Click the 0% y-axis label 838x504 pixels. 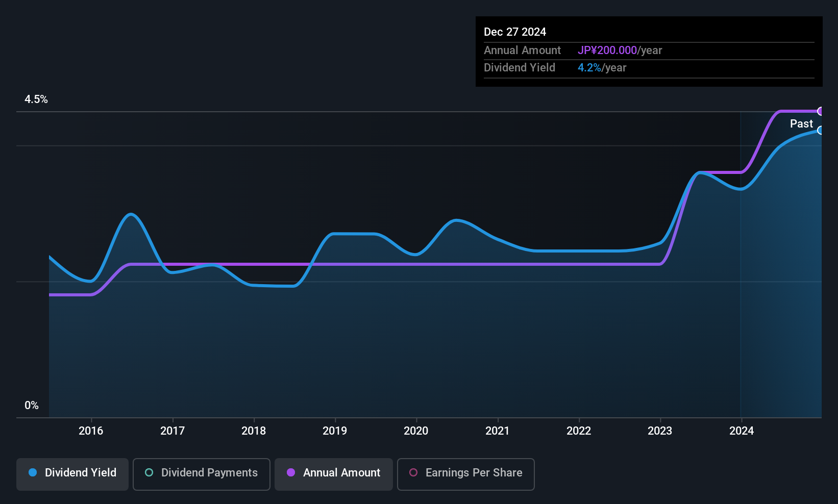tap(32, 406)
